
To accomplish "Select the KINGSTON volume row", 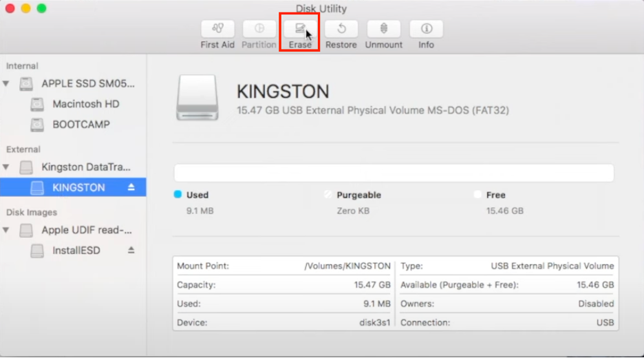I will pos(73,187).
